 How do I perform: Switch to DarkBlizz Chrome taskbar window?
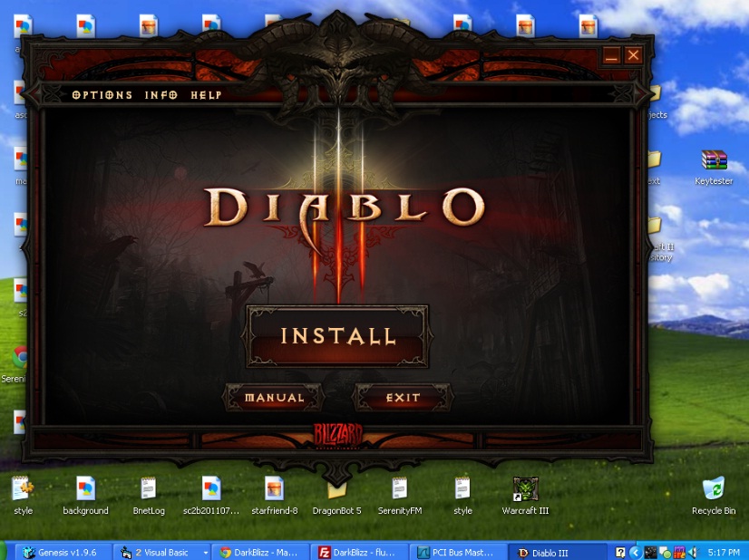tap(260, 553)
